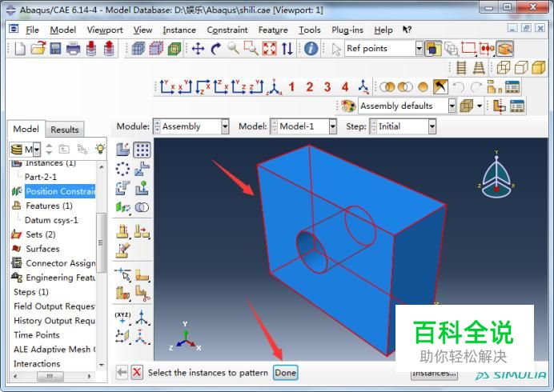Image resolution: width=554 pixels, height=392 pixels.
Task: Select the Linear Pattern tool
Action: 142,150
